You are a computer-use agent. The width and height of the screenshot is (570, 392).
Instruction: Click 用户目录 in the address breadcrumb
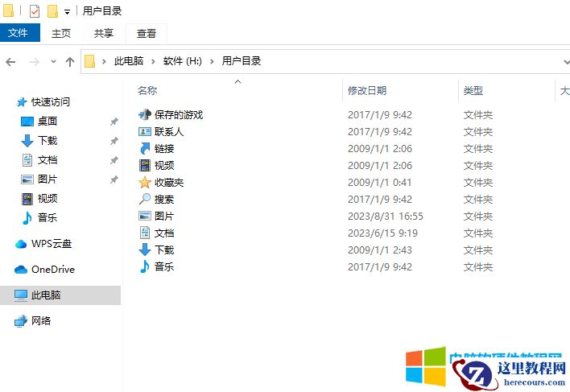tap(242, 61)
